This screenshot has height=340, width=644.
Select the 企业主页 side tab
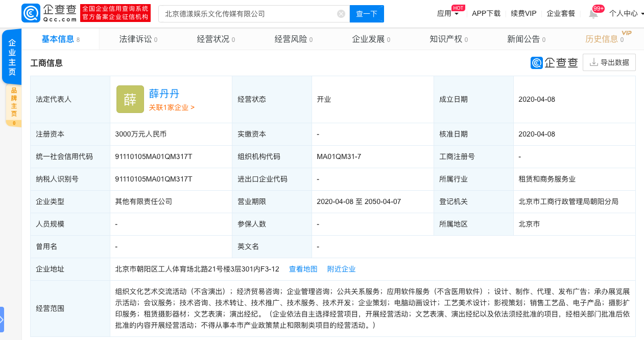coord(12,57)
